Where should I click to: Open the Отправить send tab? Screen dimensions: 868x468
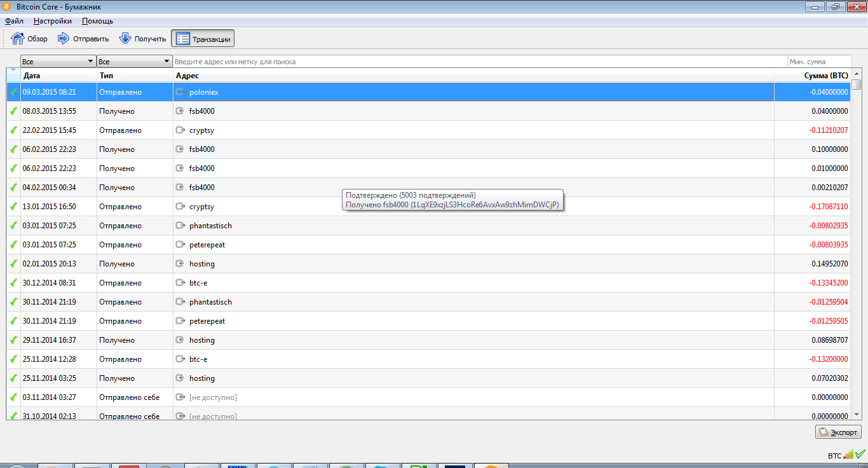83,39
